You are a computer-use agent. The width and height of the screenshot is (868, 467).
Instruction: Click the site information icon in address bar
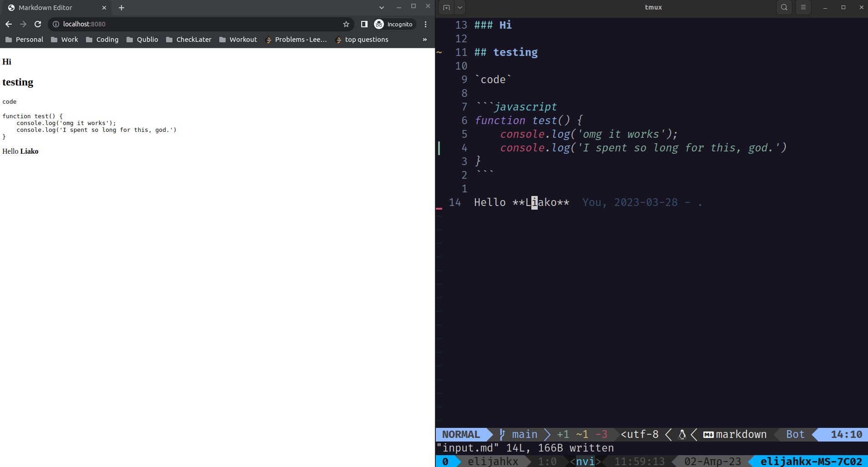[56, 24]
